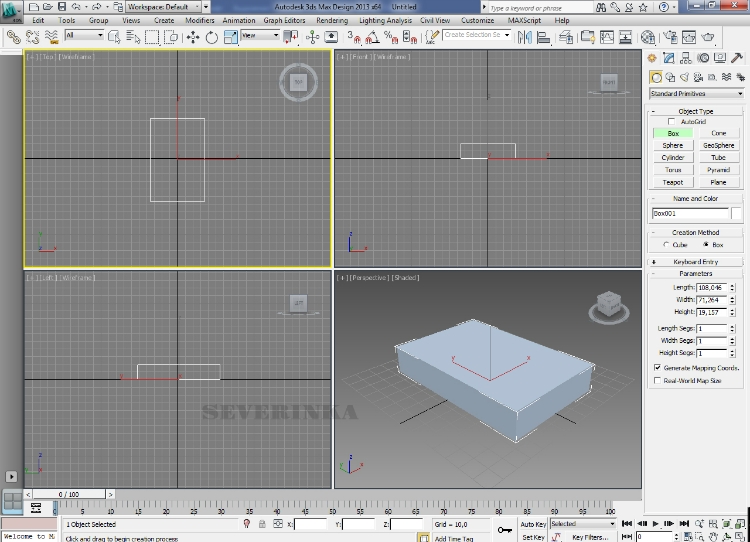Select the Shapes creation category icon
750x542 pixels.
coord(670,77)
